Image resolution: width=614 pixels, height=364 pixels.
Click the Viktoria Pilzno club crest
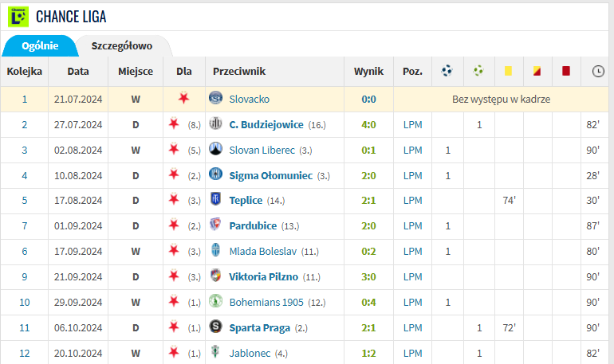(x=215, y=276)
